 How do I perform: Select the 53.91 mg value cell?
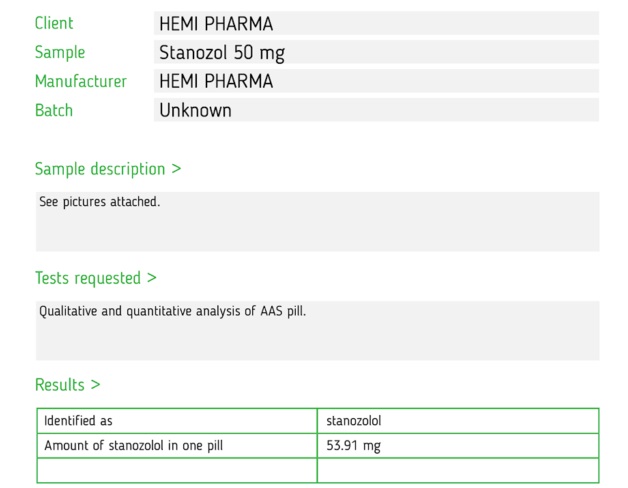(458, 446)
